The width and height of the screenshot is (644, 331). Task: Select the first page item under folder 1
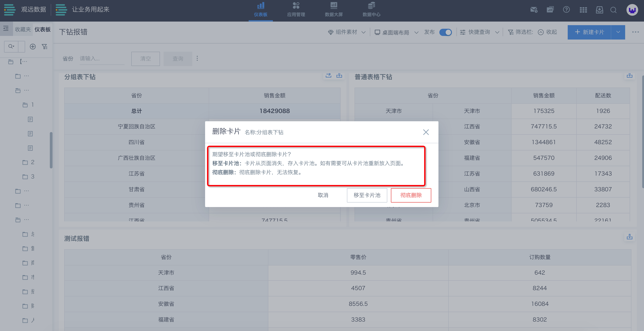click(x=30, y=119)
